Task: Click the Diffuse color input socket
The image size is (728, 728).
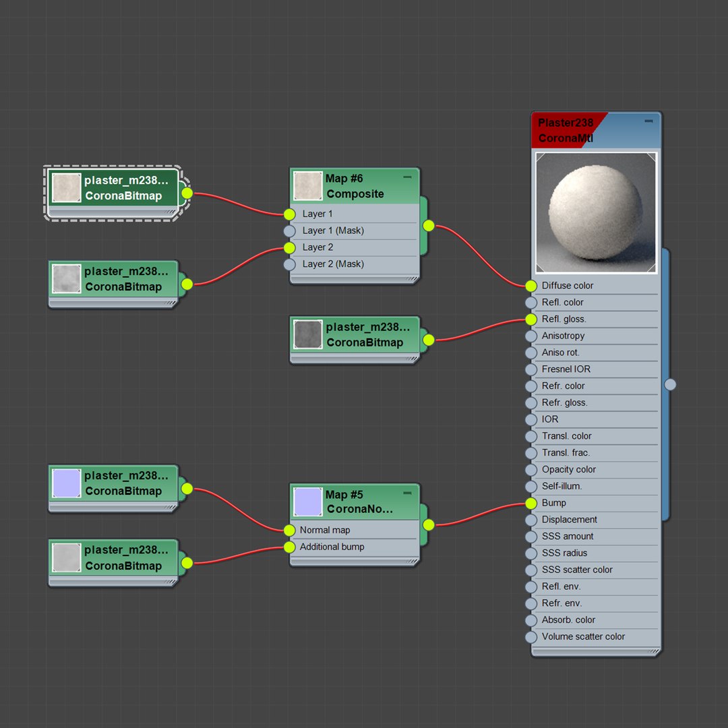Action: coord(531,286)
